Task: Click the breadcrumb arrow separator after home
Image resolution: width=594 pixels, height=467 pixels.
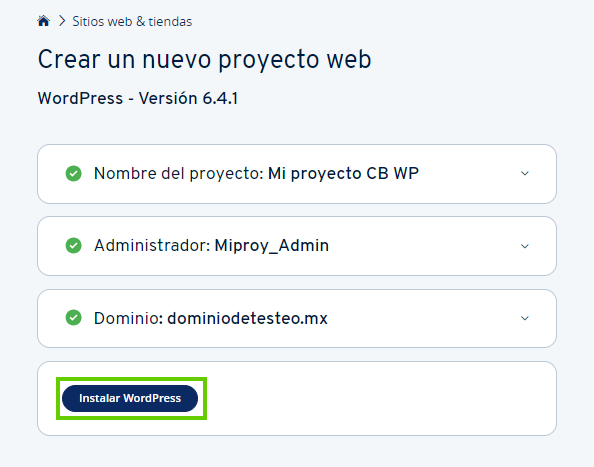Action: point(62,21)
